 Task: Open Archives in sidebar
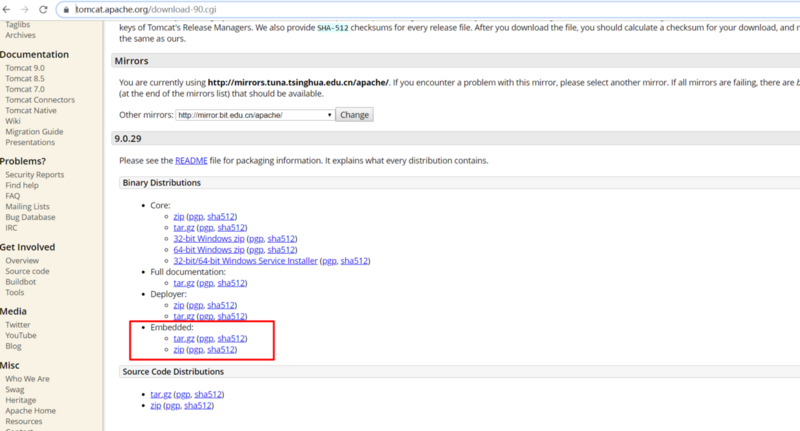tap(20, 35)
